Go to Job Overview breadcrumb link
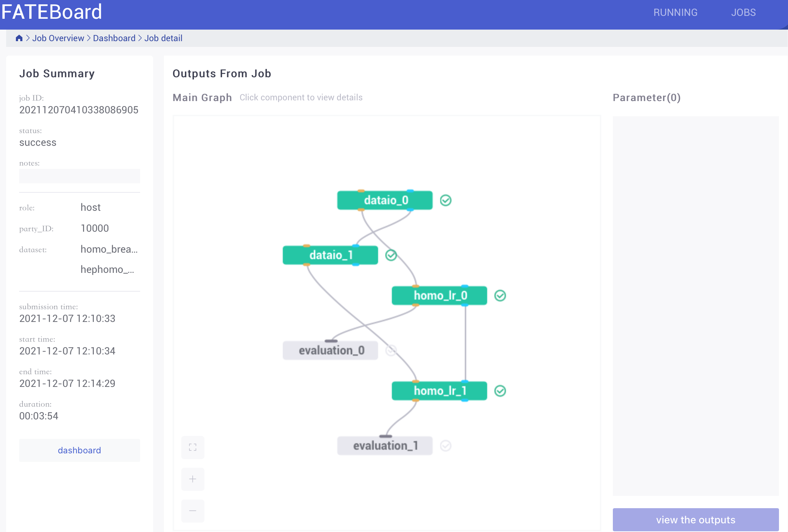Image resolution: width=788 pixels, height=532 pixels. 58,38
